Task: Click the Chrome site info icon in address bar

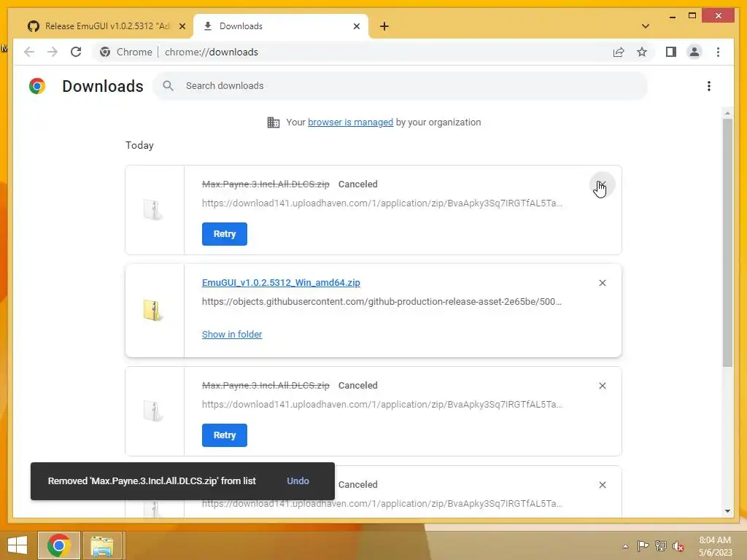Action: point(105,52)
